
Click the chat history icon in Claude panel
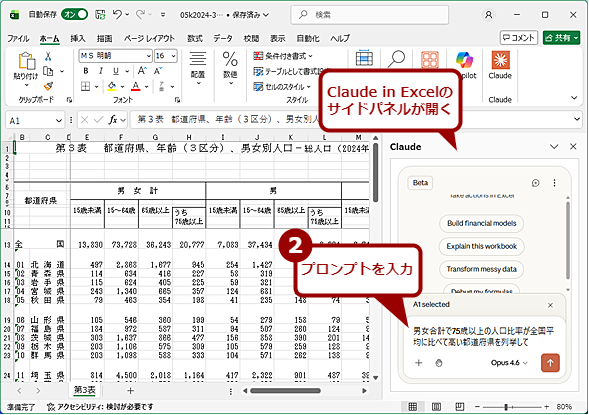536,183
